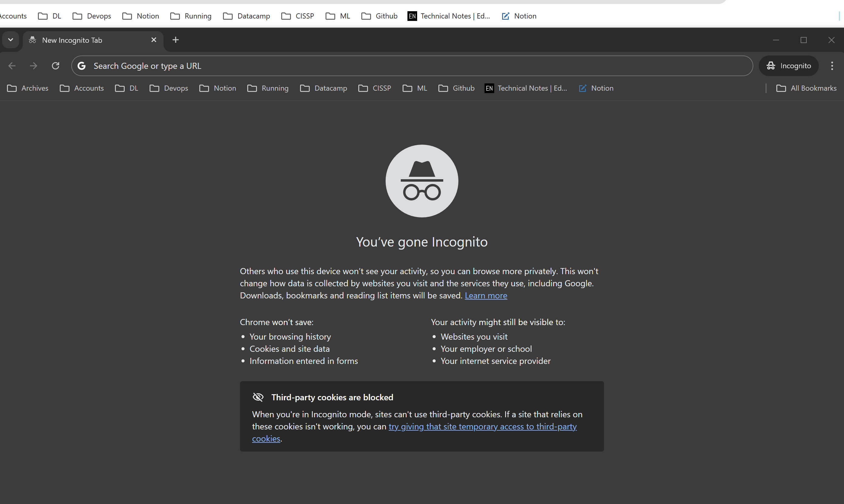844x504 pixels.
Task: Open the CISSP bookmark folder in Incognito window
Action: pyautogui.click(x=375, y=88)
